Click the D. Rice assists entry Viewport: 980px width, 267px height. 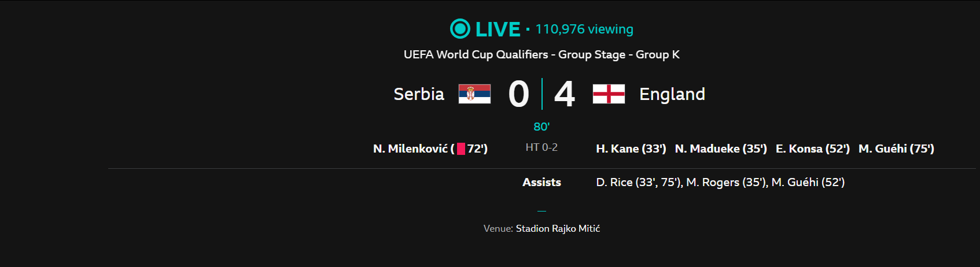coord(639,182)
